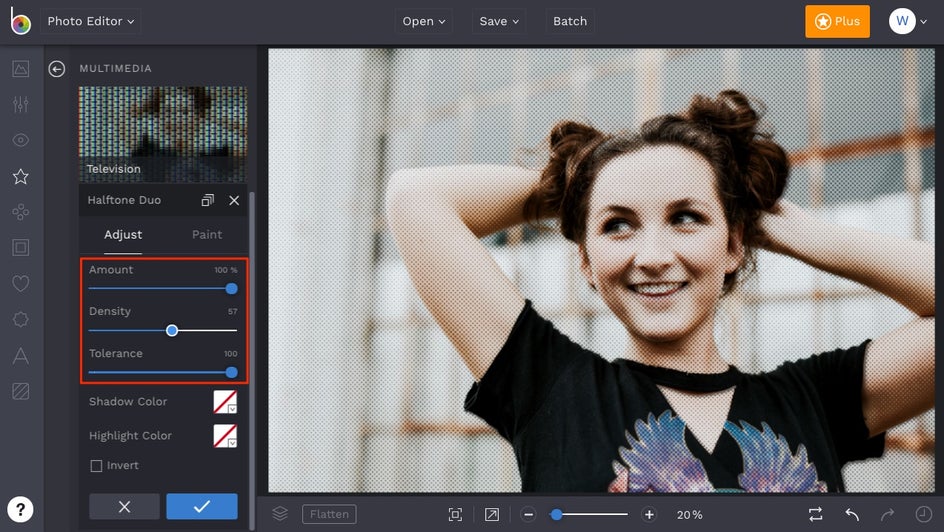
Task: Expand the Photo Editor dropdown
Action: pos(91,21)
